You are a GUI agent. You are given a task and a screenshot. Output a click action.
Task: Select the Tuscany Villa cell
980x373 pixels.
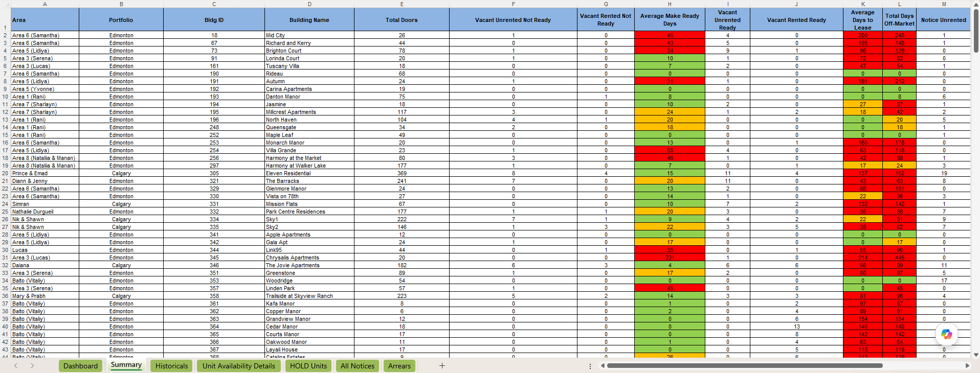pos(309,66)
